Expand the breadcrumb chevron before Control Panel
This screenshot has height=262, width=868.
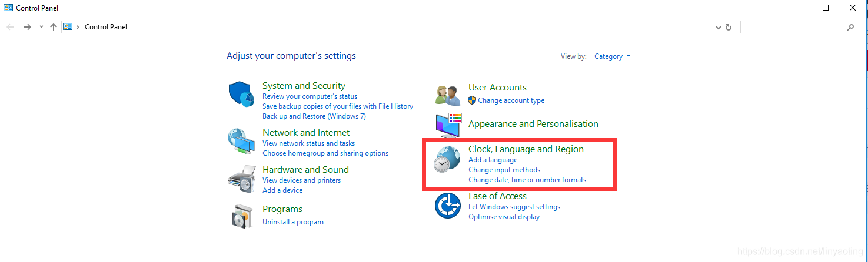click(x=78, y=27)
